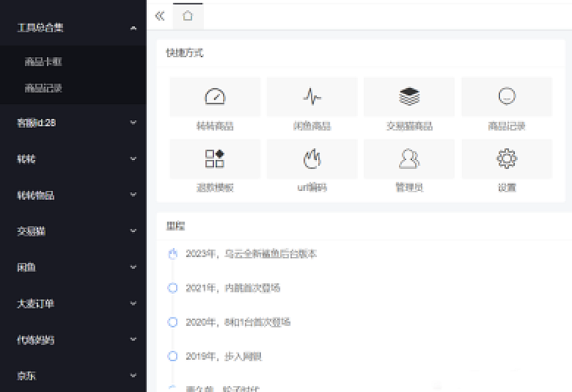Expand the 转转 sidebar section

pyautogui.click(x=73, y=158)
